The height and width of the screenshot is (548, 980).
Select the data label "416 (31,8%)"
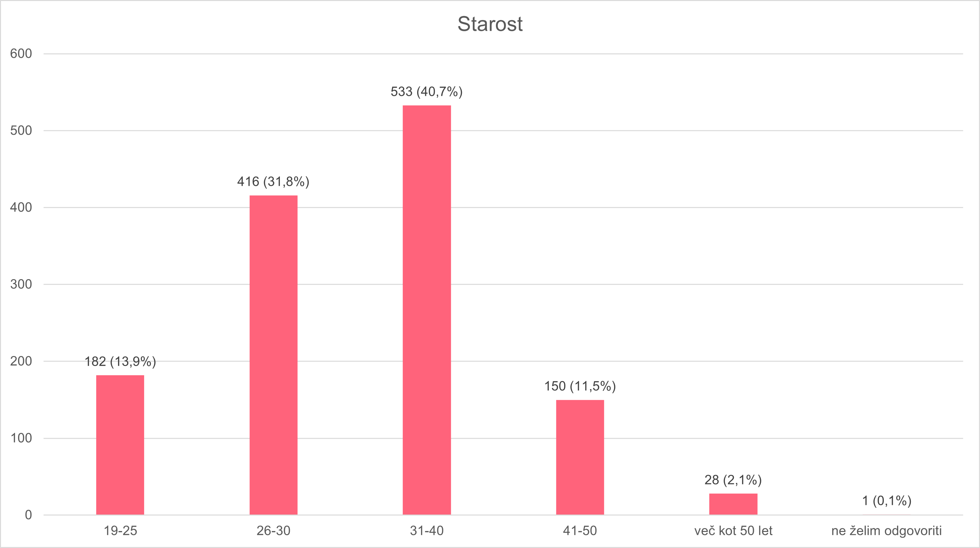click(x=273, y=181)
